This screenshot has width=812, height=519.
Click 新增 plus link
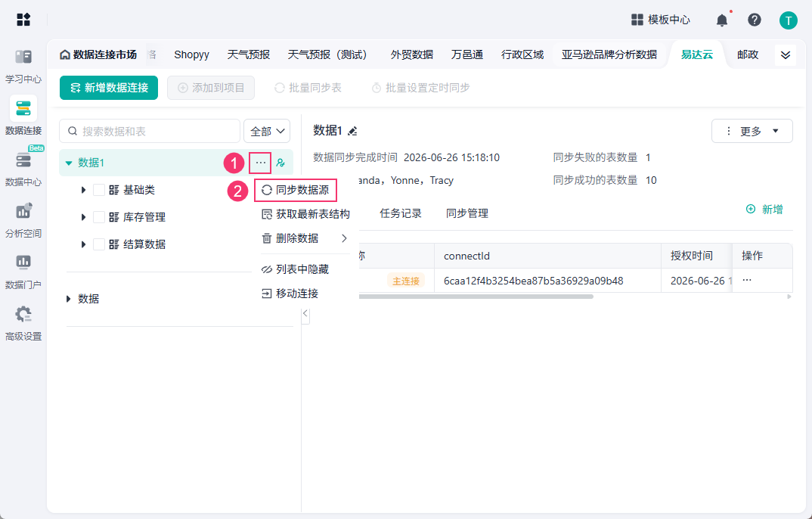coord(764,210)
